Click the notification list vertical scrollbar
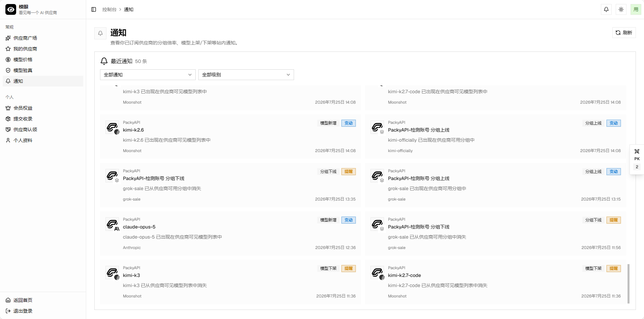Screen dimensions: 644x319 [629, 284]
